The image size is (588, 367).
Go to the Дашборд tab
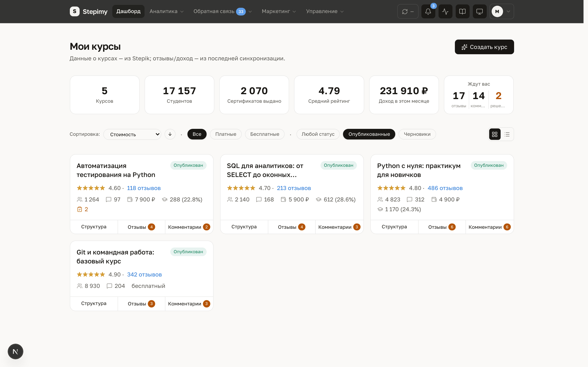coord(128,11)
